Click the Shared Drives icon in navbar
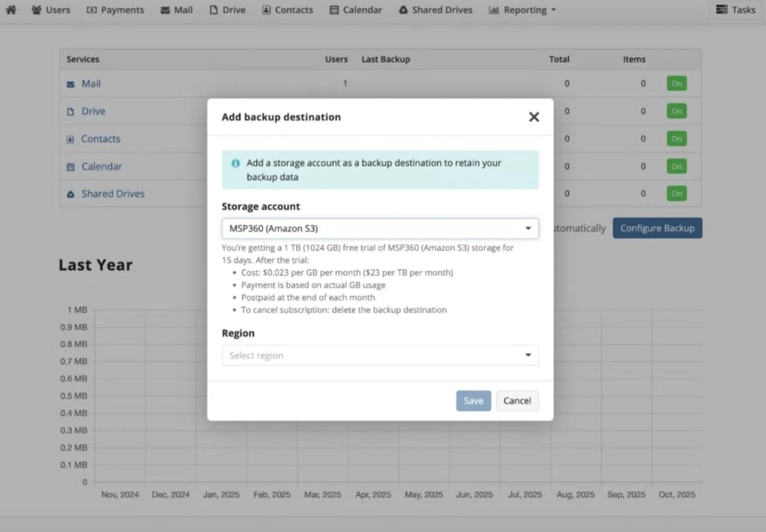 pyautogui.click(x=403, y=10)
